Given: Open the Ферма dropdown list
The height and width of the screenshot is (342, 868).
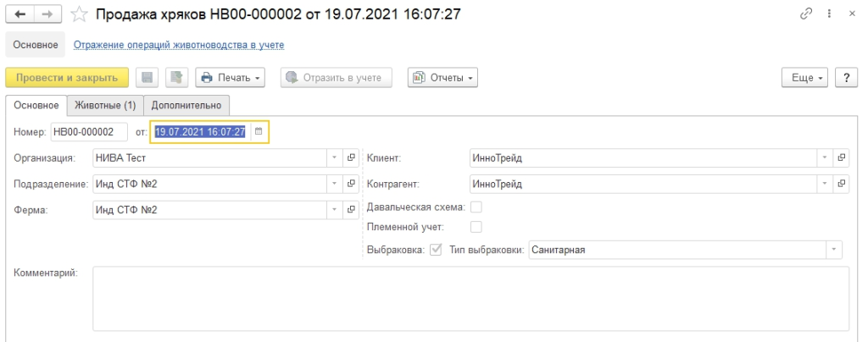Looking at the screenshot, I should click(334, 210).
